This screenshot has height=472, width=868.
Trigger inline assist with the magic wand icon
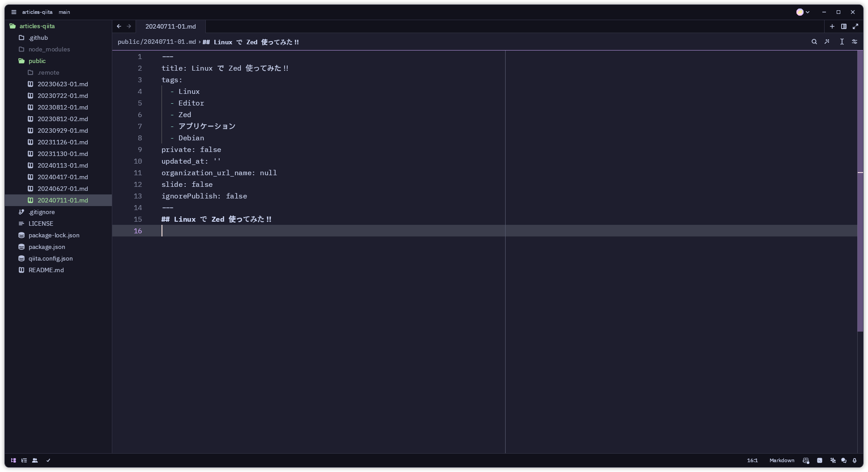(827, 42)
